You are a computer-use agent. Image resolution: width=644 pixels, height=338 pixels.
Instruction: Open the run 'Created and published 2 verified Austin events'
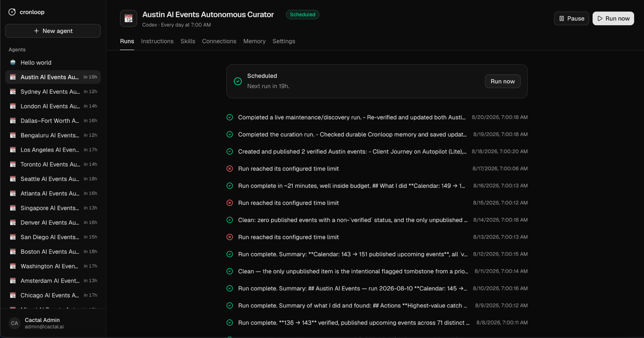click(377, 152)
